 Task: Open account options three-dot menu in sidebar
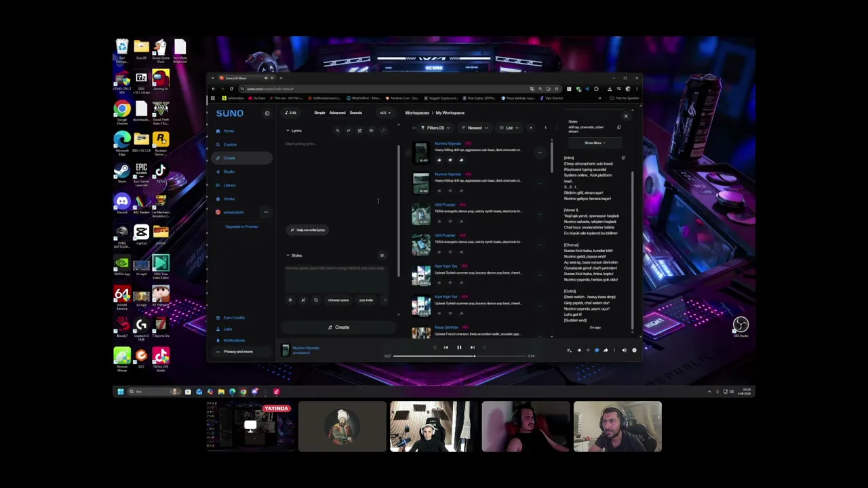[x=266, y=212]
